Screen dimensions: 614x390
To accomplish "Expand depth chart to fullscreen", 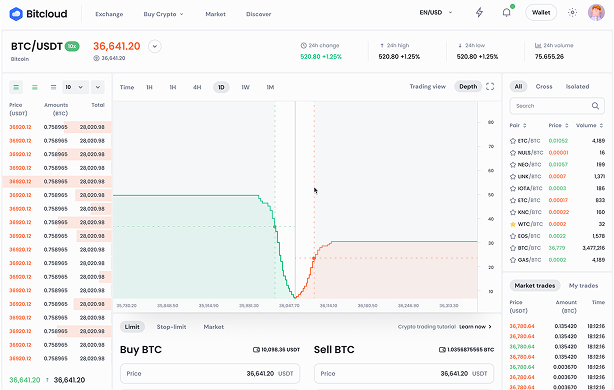I will point(490,87).
